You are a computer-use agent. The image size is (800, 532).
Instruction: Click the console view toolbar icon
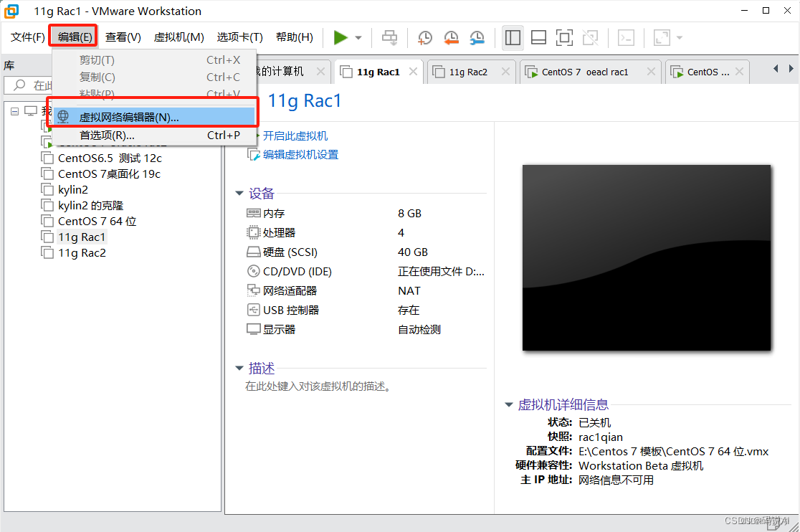click(x=626, y=38)
